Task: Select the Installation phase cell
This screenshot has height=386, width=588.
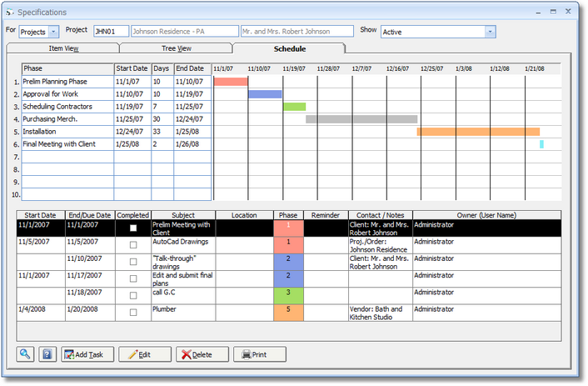Action: pyautogui.click(x=67, y=132)
